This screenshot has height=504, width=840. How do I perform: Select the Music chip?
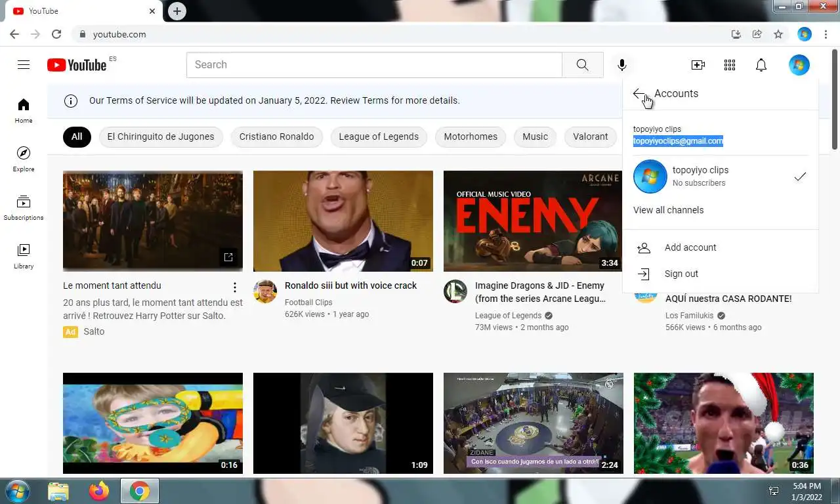(x=535, y=136)
